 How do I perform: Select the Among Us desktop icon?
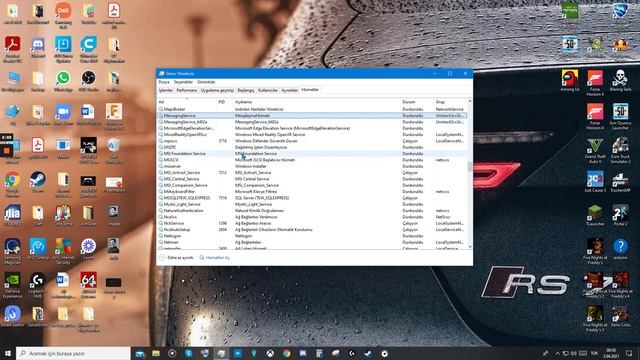[x=570, y=80]
